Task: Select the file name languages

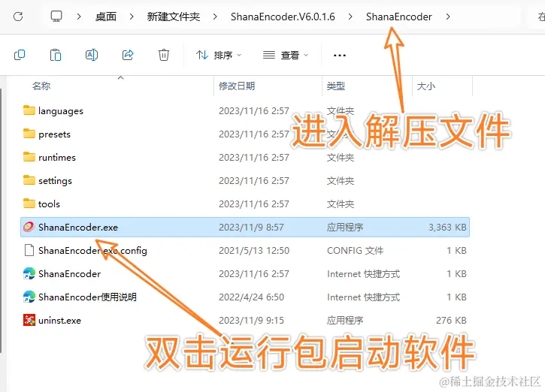Action: (x=61, y=111)
